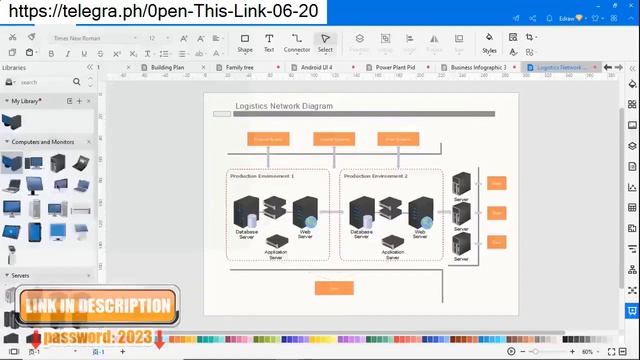Switch to the Power Plant Pid tab
640x360 pixels.
tap(395, 67)
